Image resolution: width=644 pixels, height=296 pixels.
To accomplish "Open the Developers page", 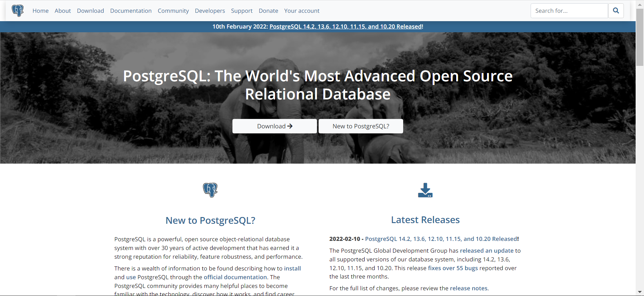I will [210, 11].
